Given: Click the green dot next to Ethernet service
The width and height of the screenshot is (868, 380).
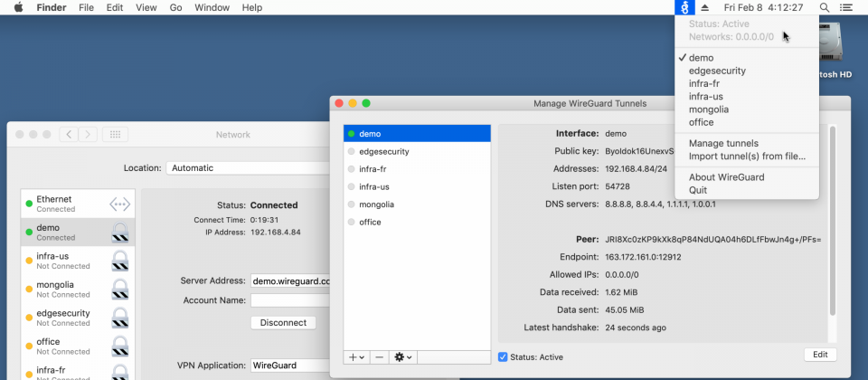Looking at the screenshot, I should tap(29, 204).
